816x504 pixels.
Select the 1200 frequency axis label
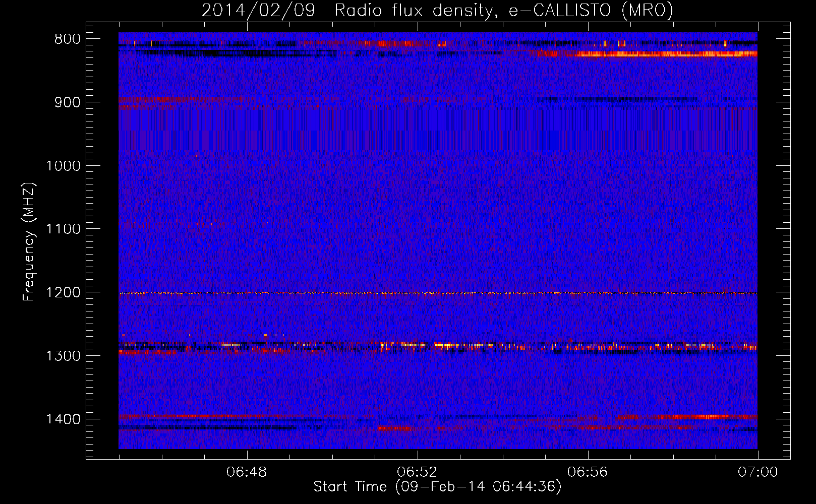tap(63, 292)
